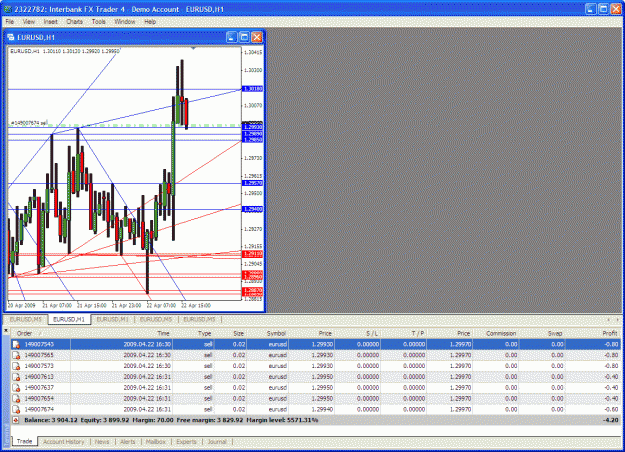Click order icon for order 149007674

tap(16, 409)
